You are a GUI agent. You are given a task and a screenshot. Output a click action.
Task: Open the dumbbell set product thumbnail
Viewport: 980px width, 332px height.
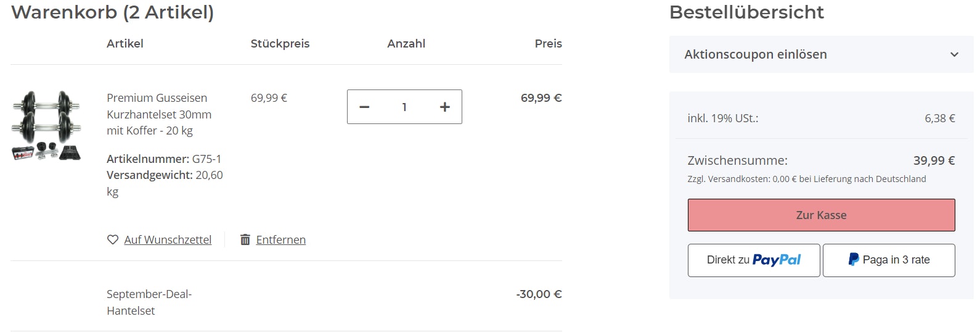point(46,126)
